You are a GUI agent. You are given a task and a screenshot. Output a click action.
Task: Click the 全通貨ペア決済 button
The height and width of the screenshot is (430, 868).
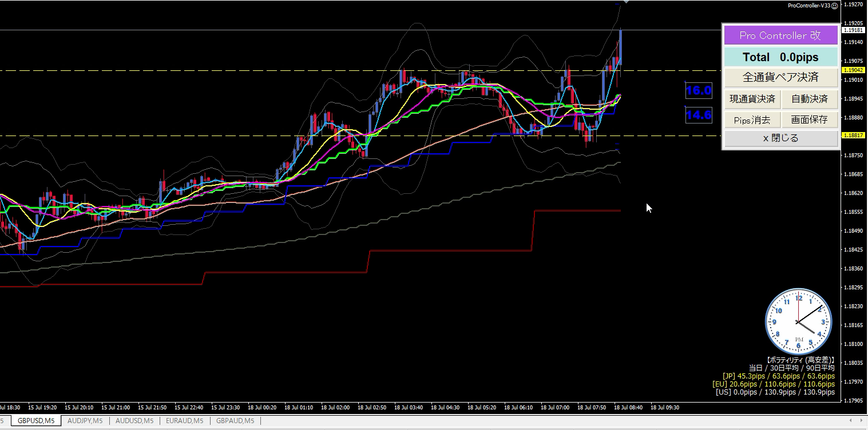pyautogui.click(x=780, y=77)
